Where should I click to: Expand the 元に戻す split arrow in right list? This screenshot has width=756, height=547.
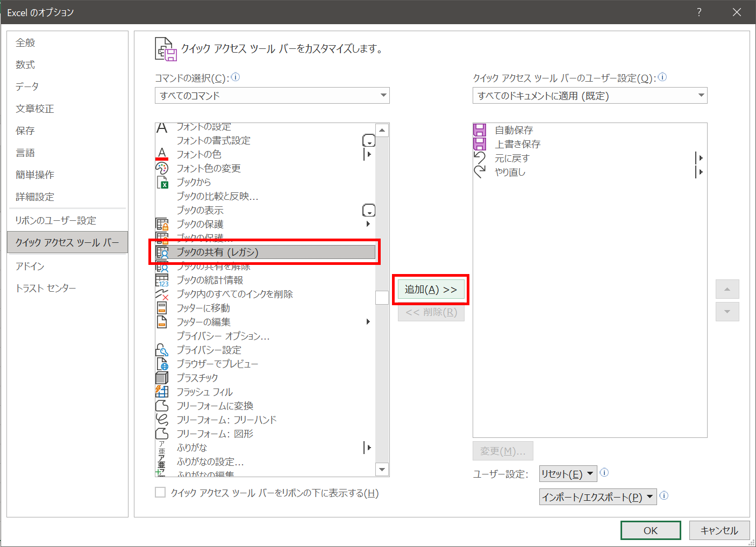pyautogui.click(x=700, y=158)
